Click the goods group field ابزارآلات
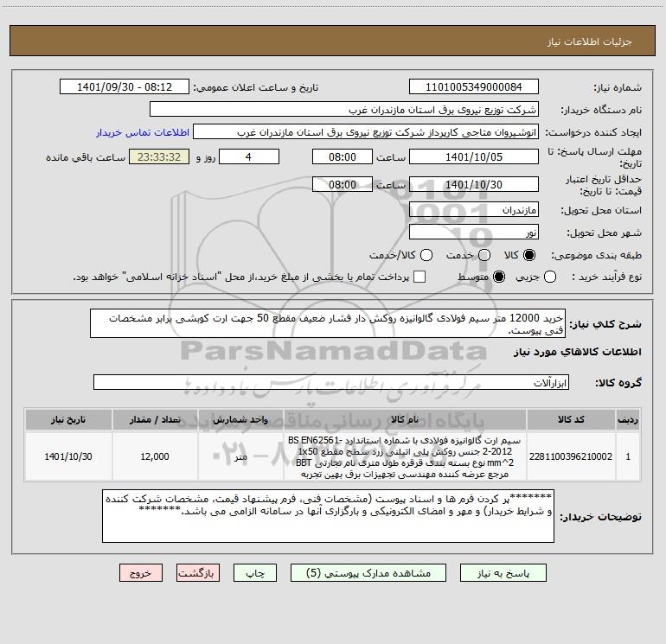Screen dimensions: 666x644 pyautogui.click(x=331, y=382)
